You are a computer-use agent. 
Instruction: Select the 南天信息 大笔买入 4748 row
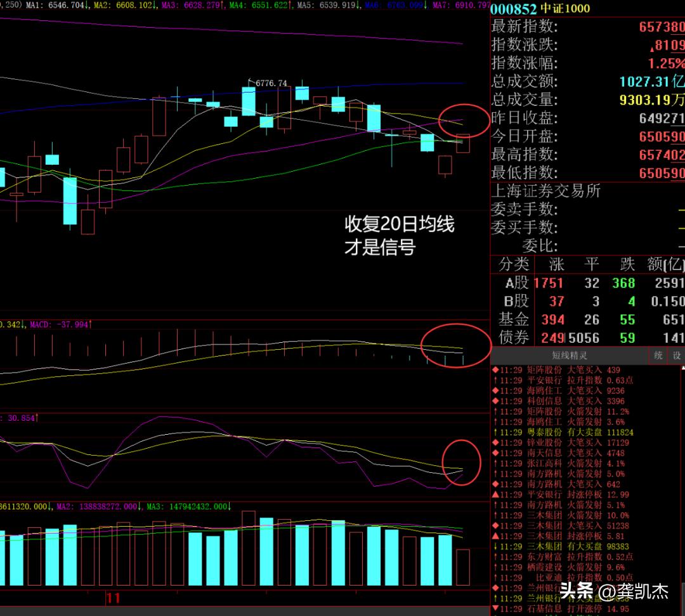(558, 452)
